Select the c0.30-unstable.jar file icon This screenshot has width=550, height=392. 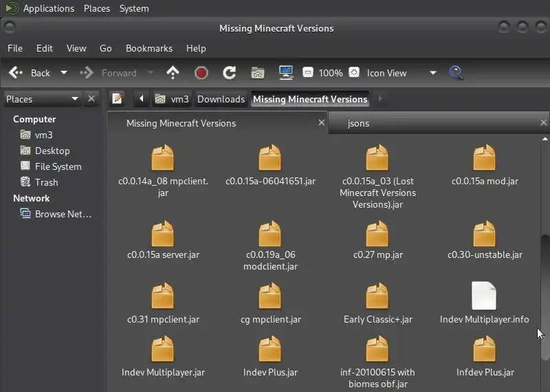(x=485, y=234)
